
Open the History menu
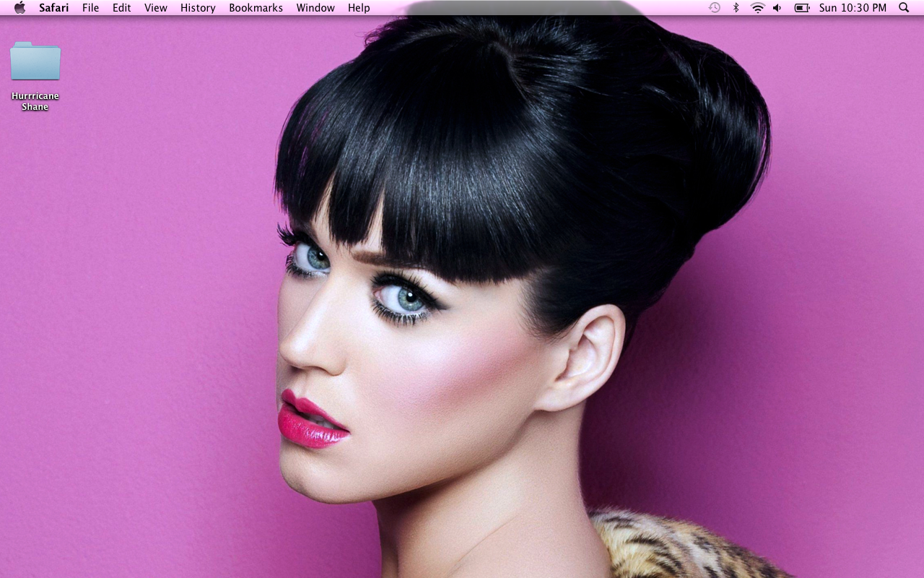click(x=197, y=7)
